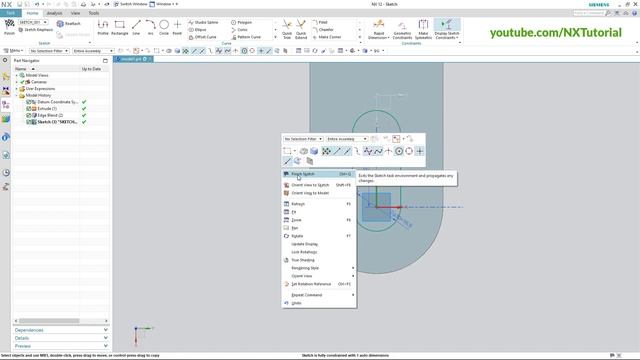The height and width of the screenshot is (360, 640).
Task: Choose Orient View to Sketch
Action: (319, 185)
